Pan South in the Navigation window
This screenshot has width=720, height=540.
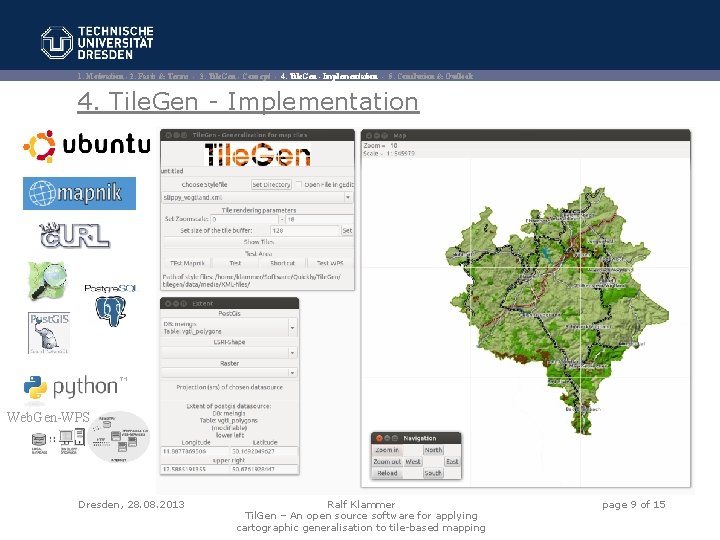(433, 473)
